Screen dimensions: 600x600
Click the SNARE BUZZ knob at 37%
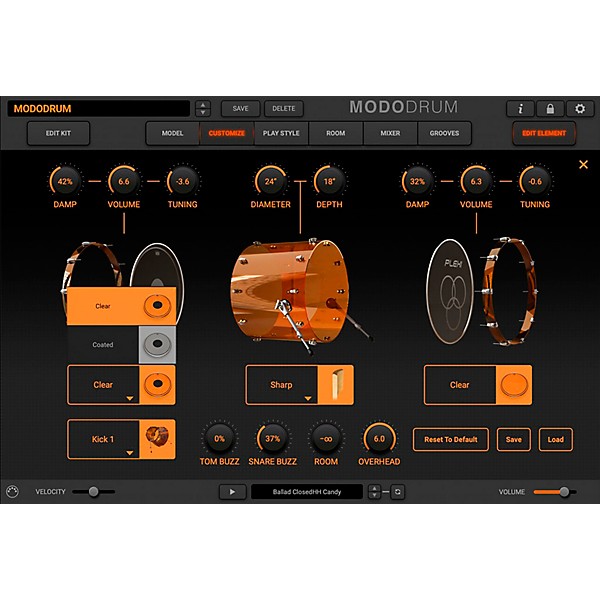[x=272, y=439]
